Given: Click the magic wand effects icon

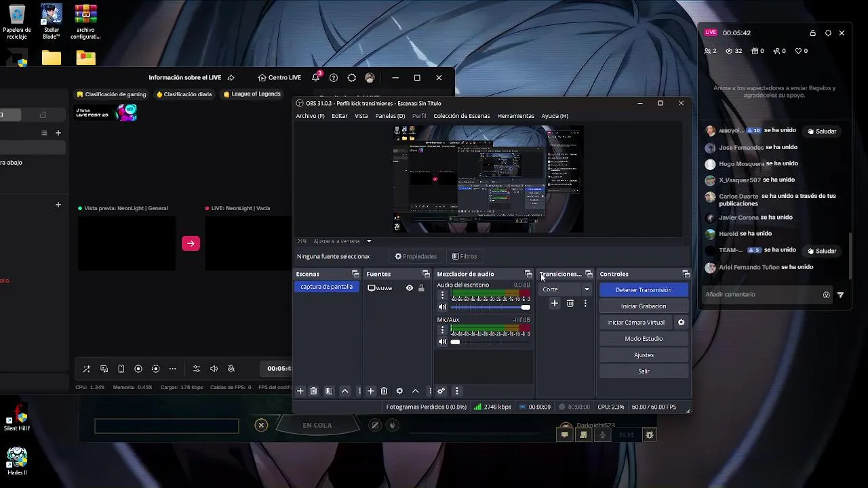Looking at the screenshot, I should point(87,369).
